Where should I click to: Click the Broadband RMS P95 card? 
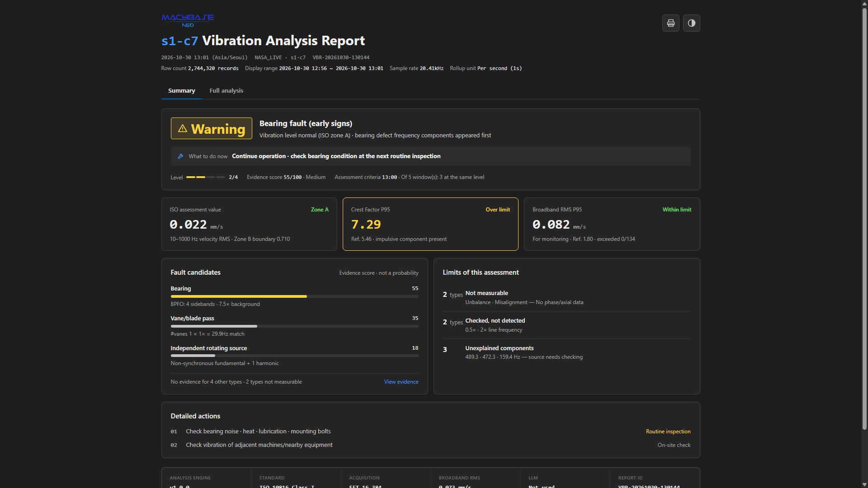coord(612,224)
